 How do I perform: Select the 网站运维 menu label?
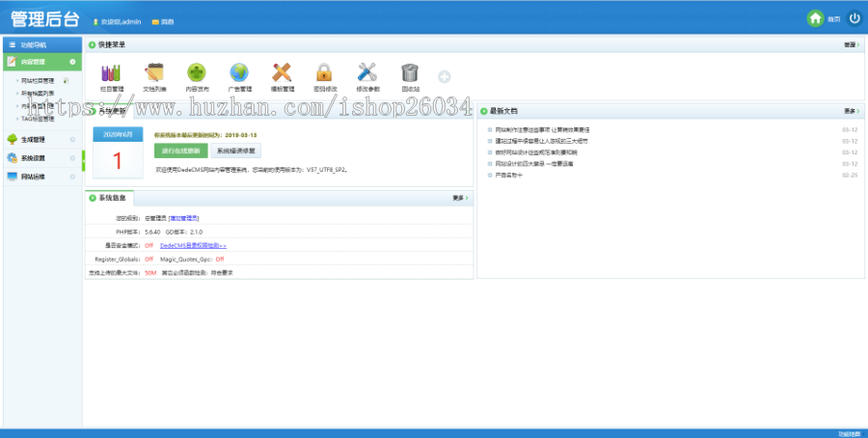[x=33, y=177]
